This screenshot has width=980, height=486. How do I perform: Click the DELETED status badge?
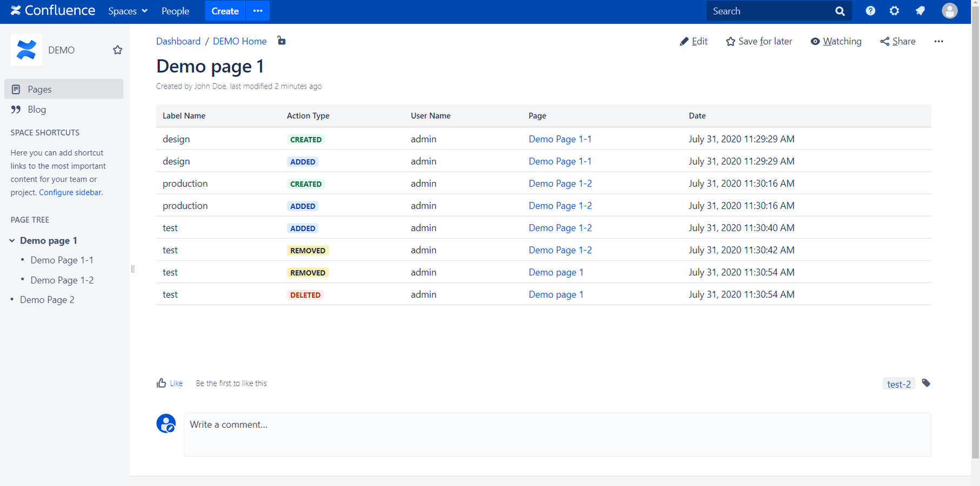305,295
